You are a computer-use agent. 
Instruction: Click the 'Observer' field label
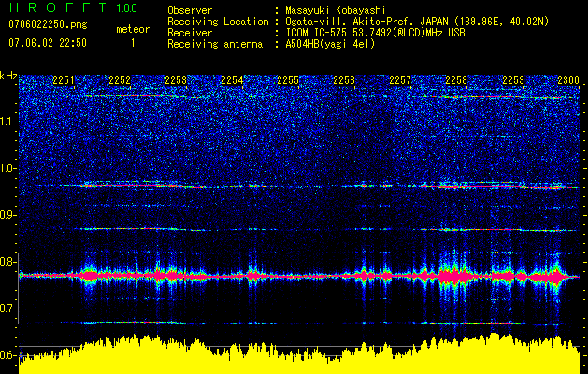click(x=190, y=10)
